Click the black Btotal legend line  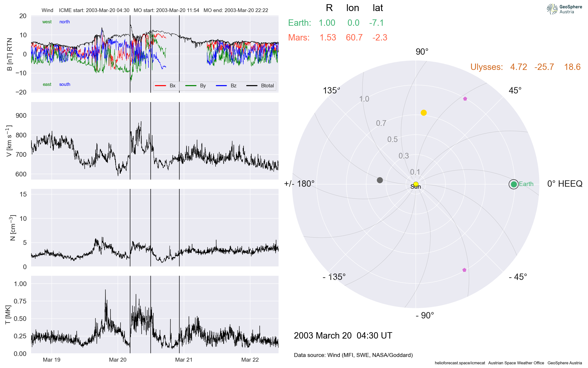tap(252, 86)
